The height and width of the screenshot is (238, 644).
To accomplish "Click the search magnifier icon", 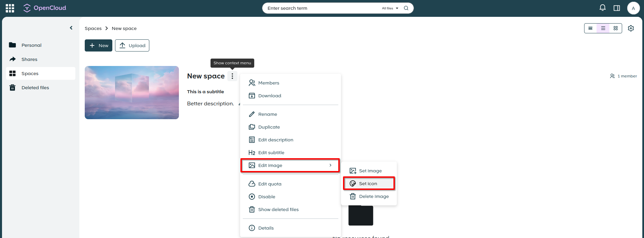I will pos(406,8).
